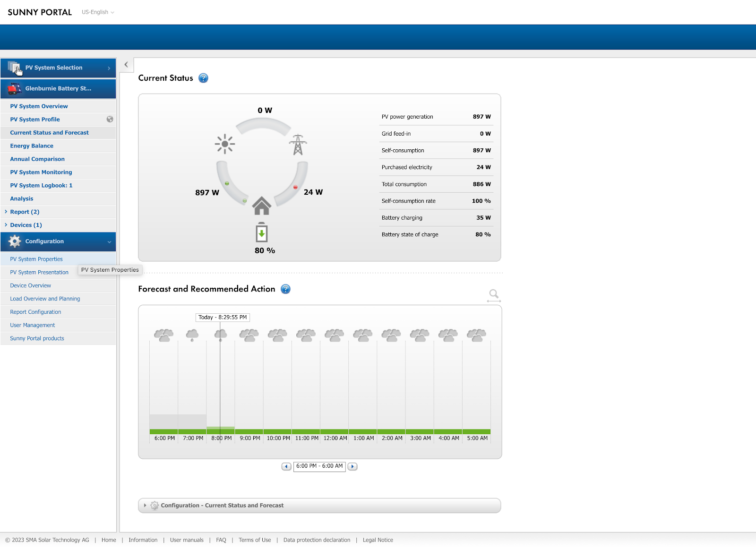Click the Battery state of charge 80 % value
The image size is (756, 550).
[x=483, y=234]
